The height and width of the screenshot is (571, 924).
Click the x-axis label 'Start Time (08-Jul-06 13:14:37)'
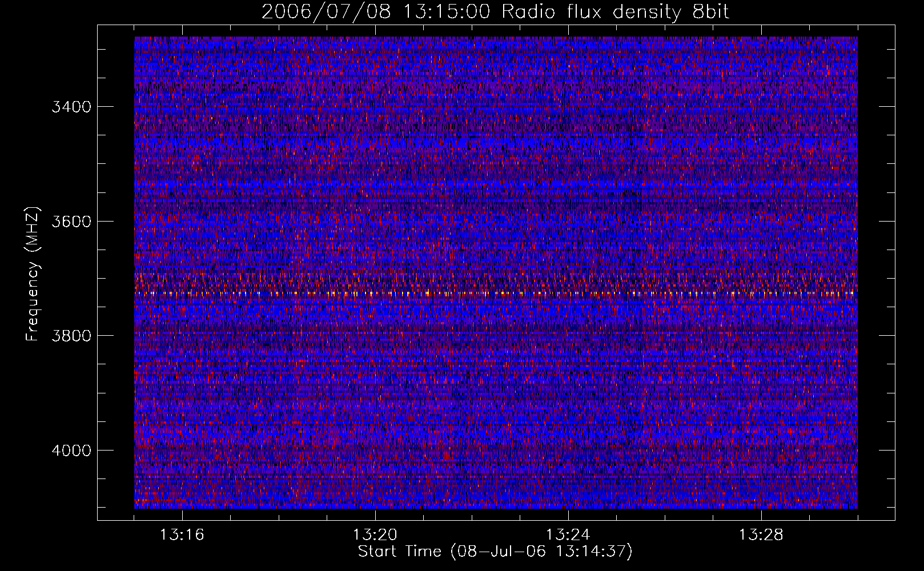click(495, 552)
